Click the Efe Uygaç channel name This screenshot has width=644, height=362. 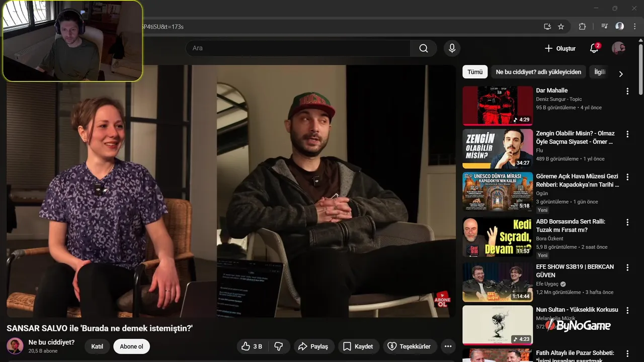coord(547,284)
